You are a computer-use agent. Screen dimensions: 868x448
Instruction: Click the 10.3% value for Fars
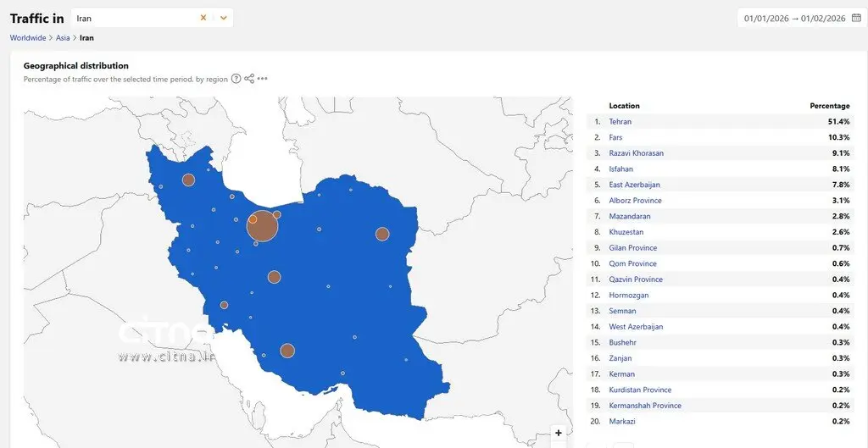[838, 137]
